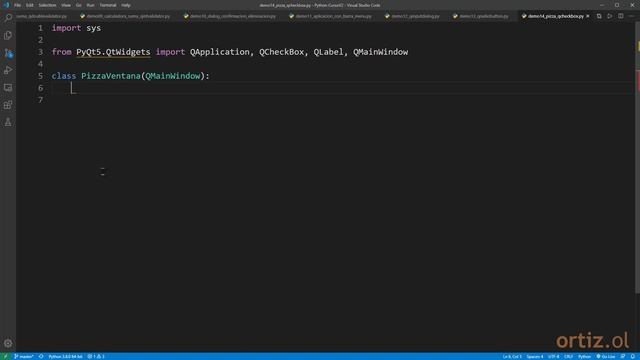
Task: Maximize the VS Code window
Action: tap(617, 5)
